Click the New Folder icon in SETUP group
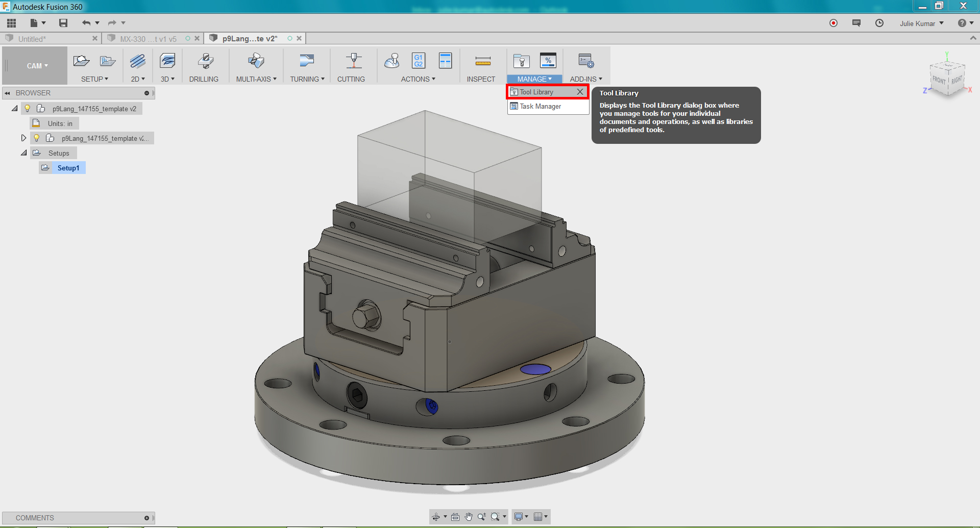 point(108,61)
